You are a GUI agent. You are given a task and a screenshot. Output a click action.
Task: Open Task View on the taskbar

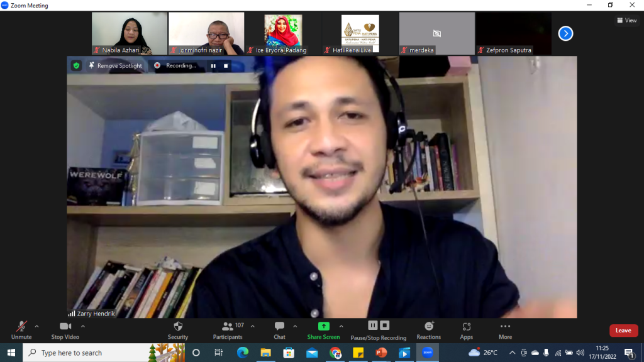[218, 353]
